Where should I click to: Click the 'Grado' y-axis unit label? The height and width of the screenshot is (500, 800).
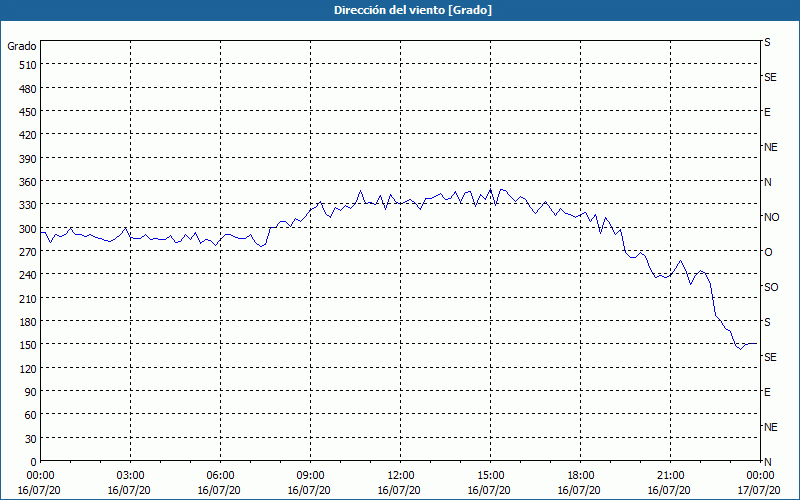click(x=22, y=46)
